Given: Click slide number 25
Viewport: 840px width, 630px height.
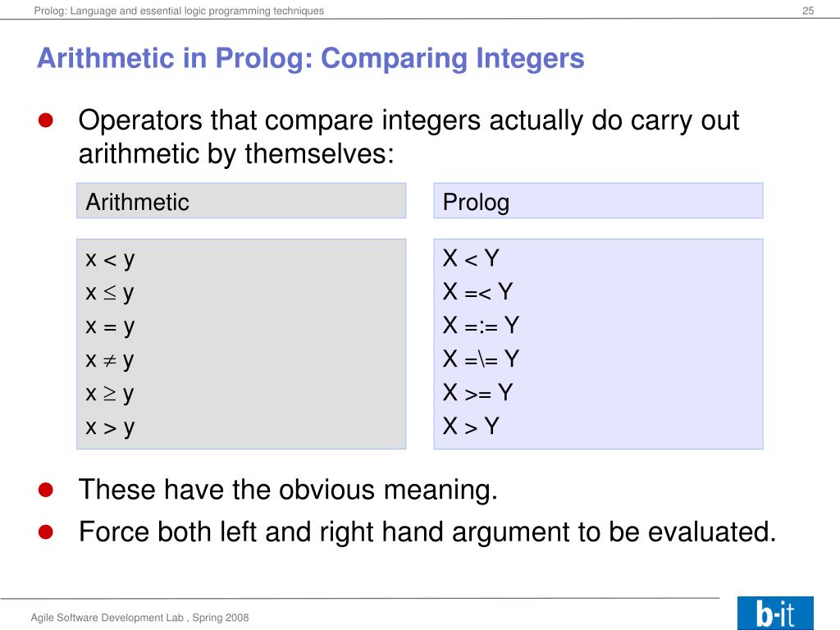Looking at the screenshot, I should (x=808, y=11).
